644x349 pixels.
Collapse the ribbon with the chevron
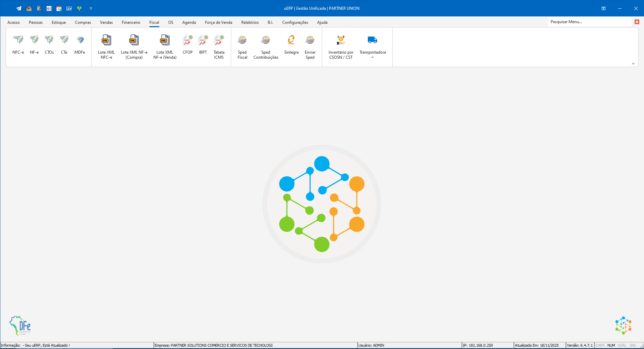coord(633,64)
